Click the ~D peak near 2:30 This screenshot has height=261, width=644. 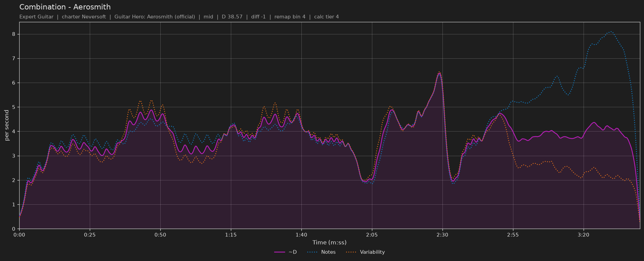point(439,73)
